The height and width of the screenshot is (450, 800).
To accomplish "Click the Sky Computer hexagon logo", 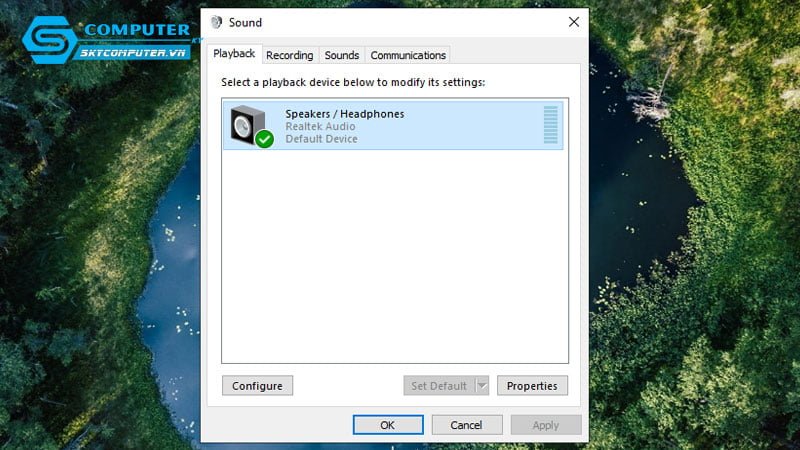I will point(43,38).
